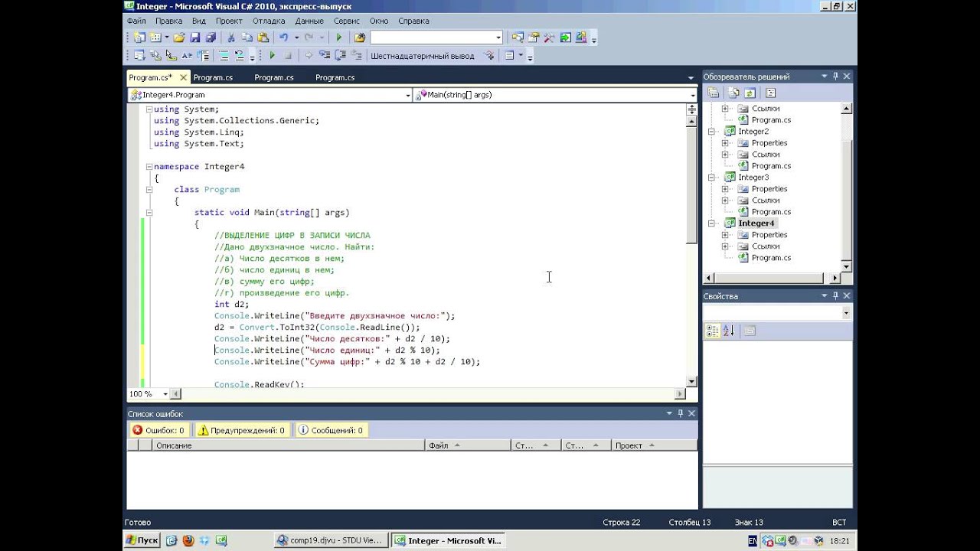980x551 pixels.
Task: Open the Сервис menu
Action: (347, 21)
